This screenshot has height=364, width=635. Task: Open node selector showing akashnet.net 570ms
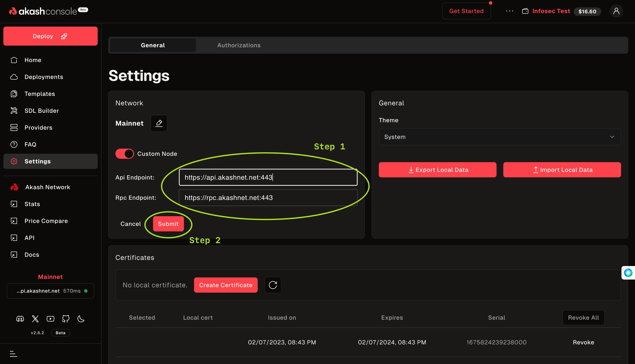pyautogui.click(x=50, y=291)
